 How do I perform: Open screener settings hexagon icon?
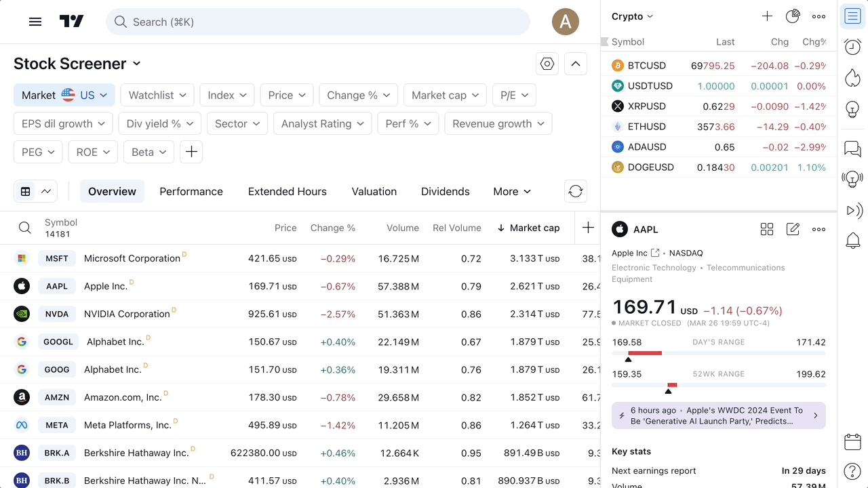click(547, 64)
